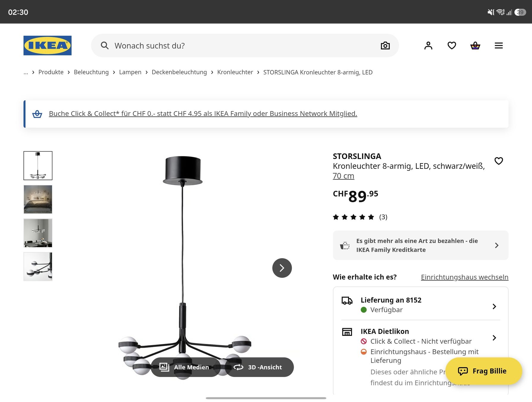Select dining room scene thumbnail
The image size is (532, 402).
(x=38, y=233)
